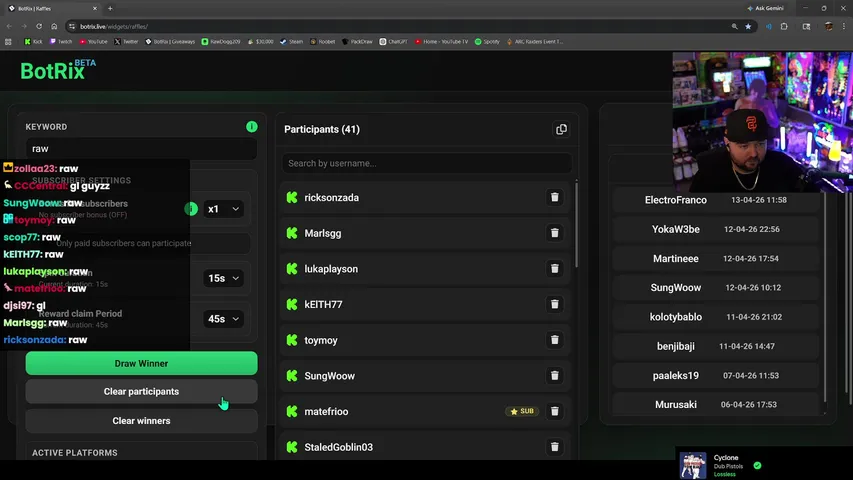
Task: Click winner entry Martineee
Action: [x=715, y=259]
